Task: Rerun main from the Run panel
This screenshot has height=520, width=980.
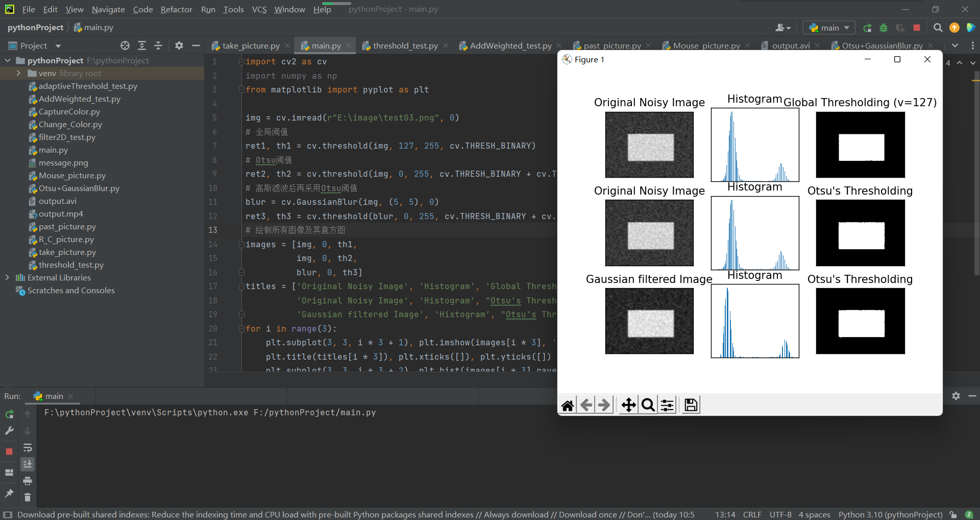Action: pos(9,414)
